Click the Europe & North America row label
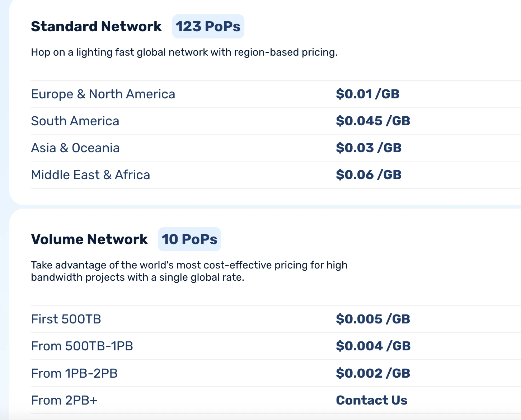Image resolution: width=521 pixels, height=420 pixels. click(x=103, y=94)
